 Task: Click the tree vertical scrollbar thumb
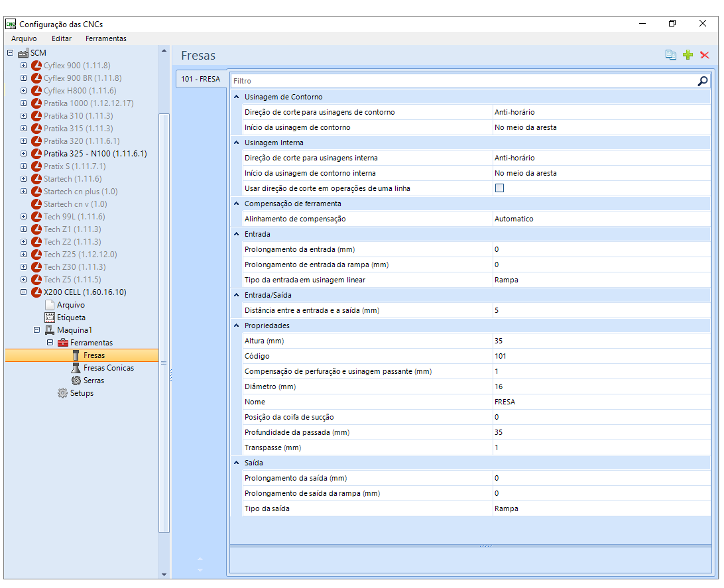tap(164, 323)
